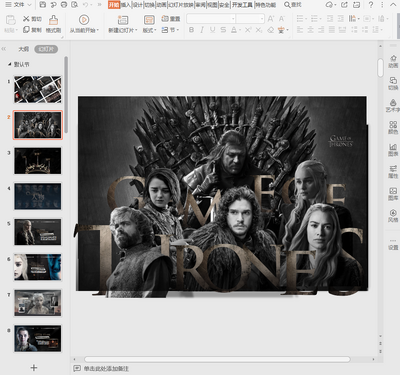400x375 pixels.
Task: Open the Chart (图表) side panel
Action: (x=393, y=149)
